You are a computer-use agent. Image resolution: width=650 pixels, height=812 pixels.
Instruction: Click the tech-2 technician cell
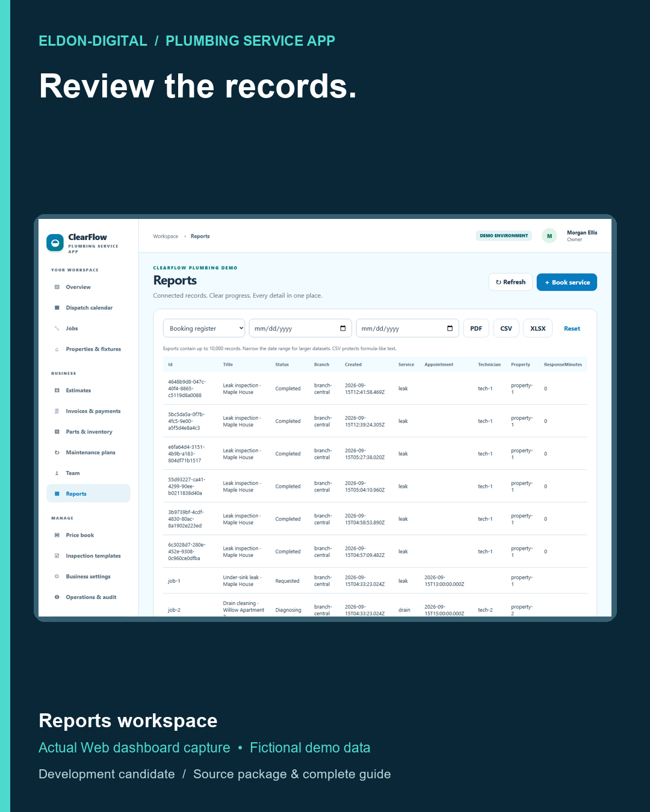(485, 610)
